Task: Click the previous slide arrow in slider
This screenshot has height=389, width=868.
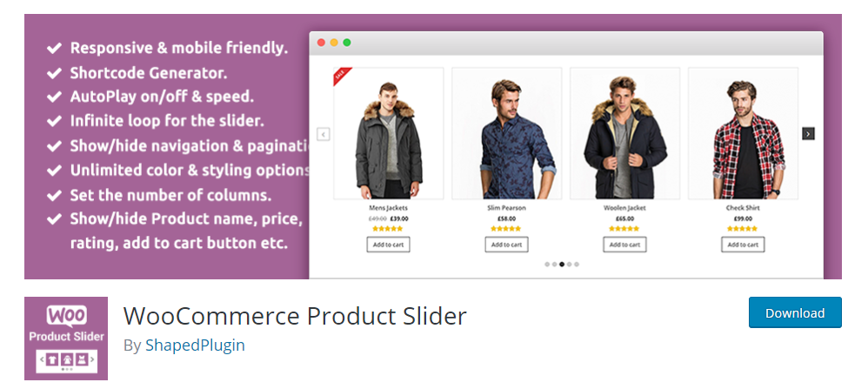Action: tap(324, 134)
